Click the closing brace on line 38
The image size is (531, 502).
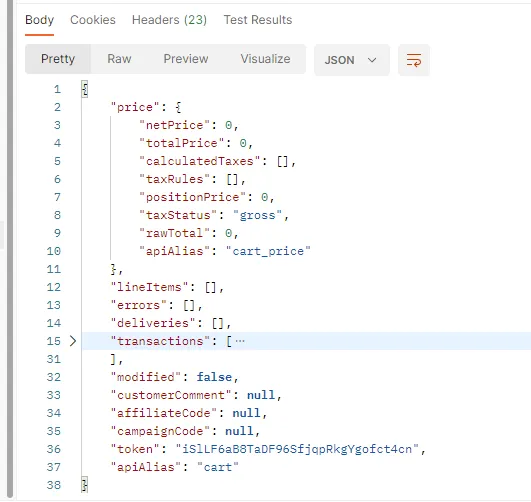coord(85,485)
